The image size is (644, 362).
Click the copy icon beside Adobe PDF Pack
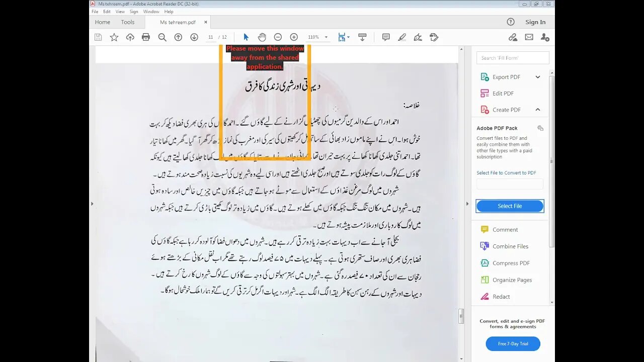(540, 128)
